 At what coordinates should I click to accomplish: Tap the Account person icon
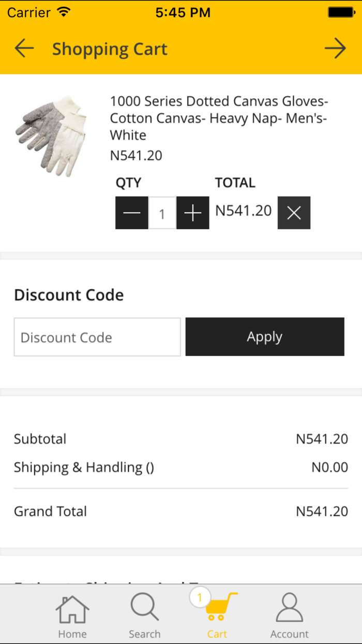pos(289,607)
